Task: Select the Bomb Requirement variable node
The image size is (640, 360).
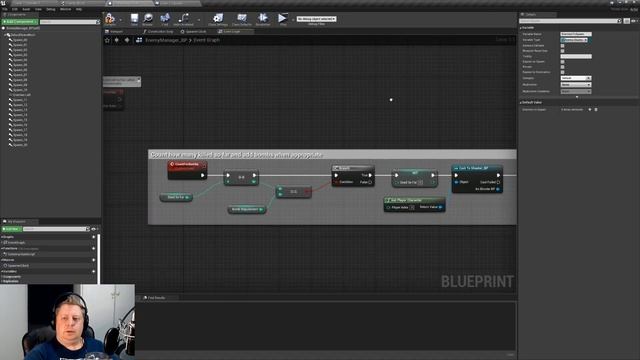Action: click(x=247, y=209)
